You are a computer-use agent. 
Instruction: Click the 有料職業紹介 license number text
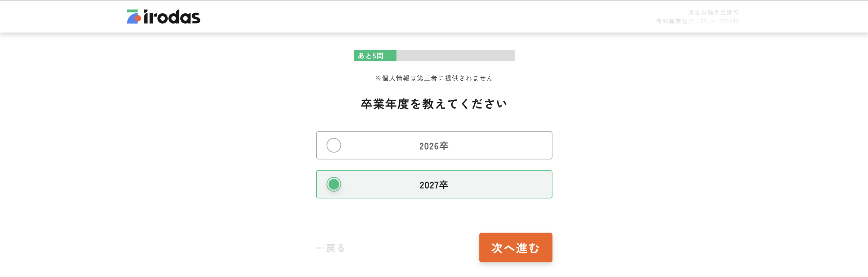697,21
